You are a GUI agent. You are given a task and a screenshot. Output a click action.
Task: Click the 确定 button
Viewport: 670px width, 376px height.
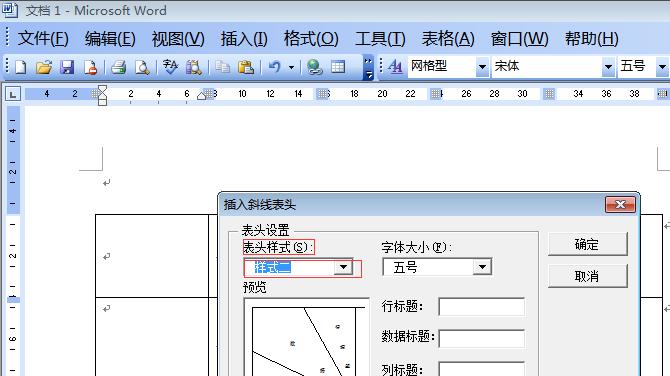point(588,244)
